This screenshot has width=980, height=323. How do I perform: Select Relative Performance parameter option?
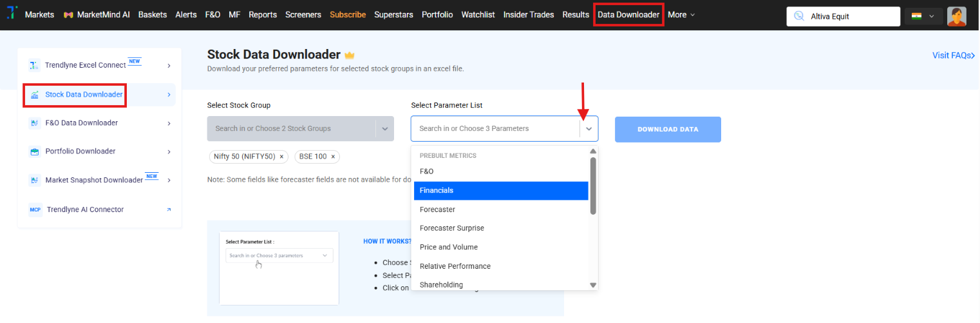(x=501, y=266)
